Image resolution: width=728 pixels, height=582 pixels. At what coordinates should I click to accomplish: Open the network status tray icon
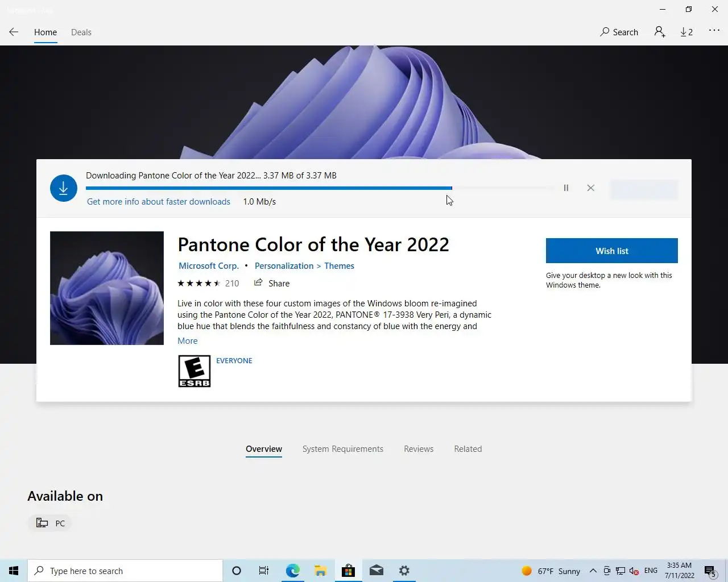coord(621,571)
